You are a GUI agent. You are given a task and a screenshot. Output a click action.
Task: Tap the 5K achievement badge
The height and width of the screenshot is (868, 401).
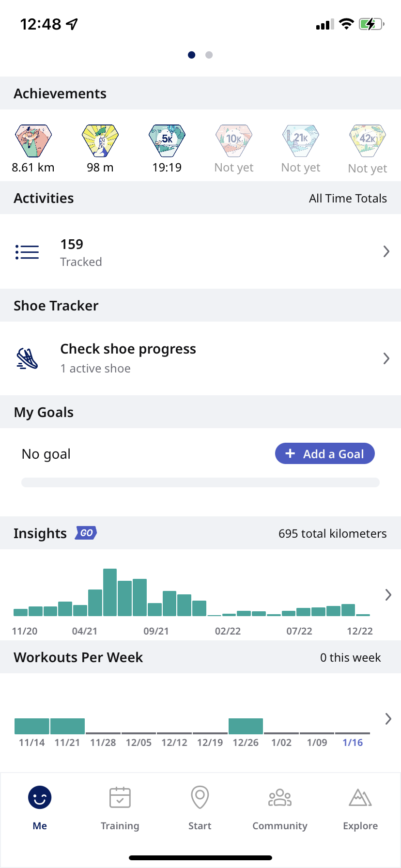pyautogui.click(x=167, y=140)
